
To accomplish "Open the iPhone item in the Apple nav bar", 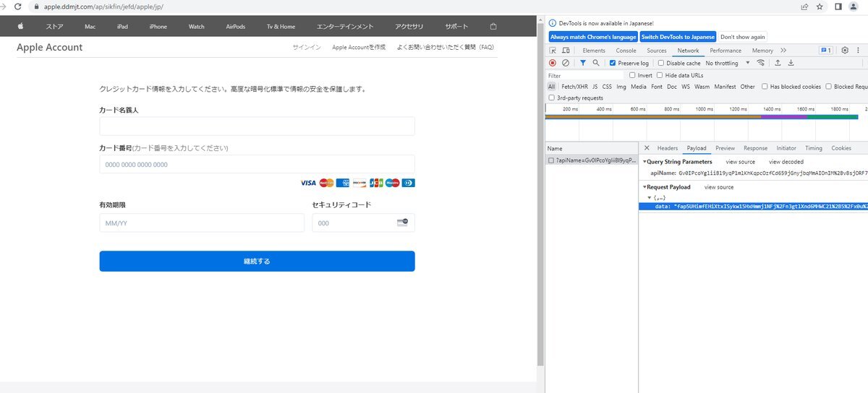I will (x=158, y=27).
